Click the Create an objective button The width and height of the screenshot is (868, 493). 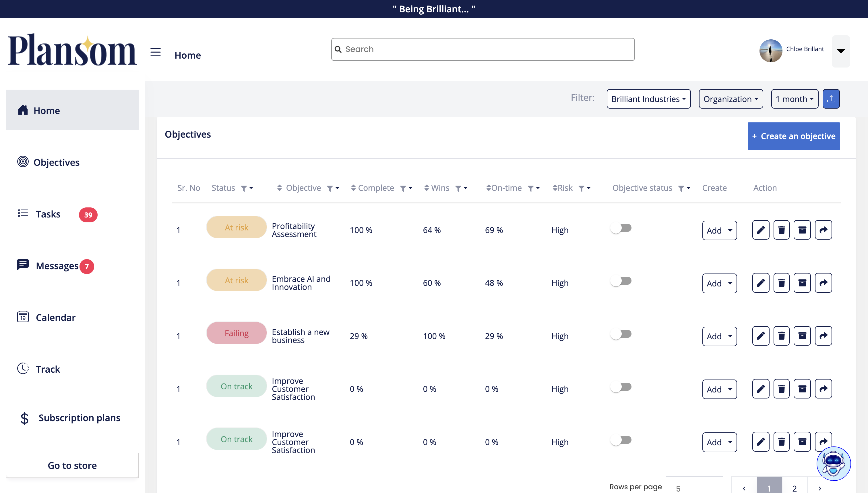793,136
